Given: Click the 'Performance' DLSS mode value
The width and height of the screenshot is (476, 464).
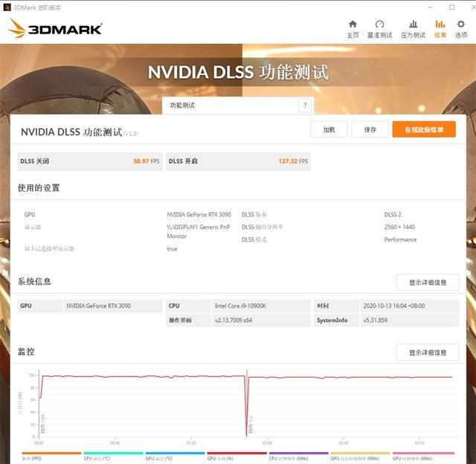Looking at the screenshot, I should tap(400, 239).
